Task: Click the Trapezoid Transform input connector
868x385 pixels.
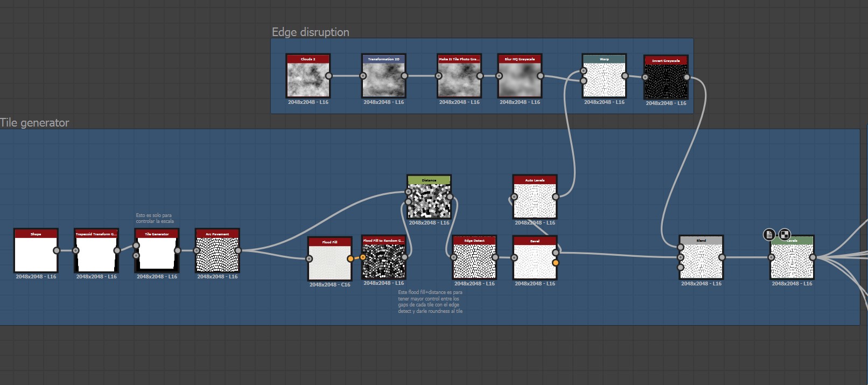Action: (75, 250)
